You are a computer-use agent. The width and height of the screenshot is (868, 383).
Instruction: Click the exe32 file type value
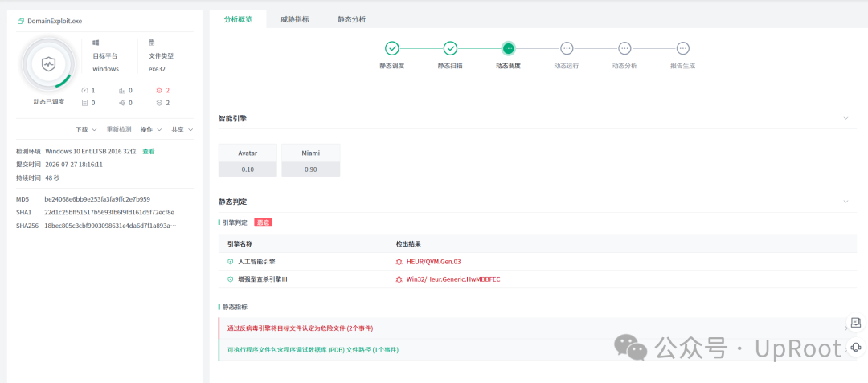pos(158,69)
